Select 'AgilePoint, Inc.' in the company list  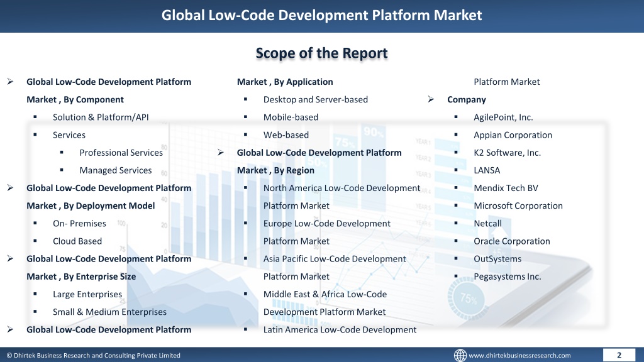click(x=503, y=117)
